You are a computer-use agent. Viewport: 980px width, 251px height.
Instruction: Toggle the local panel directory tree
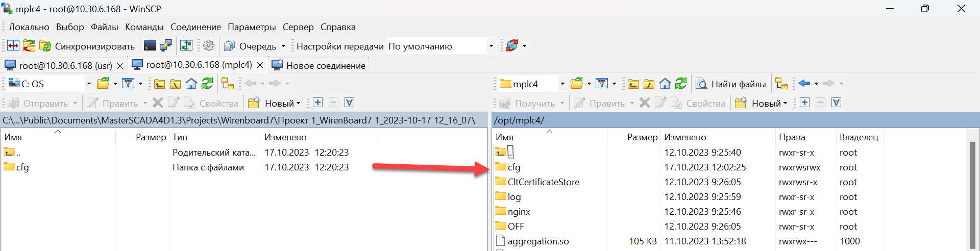click(228, 84)
